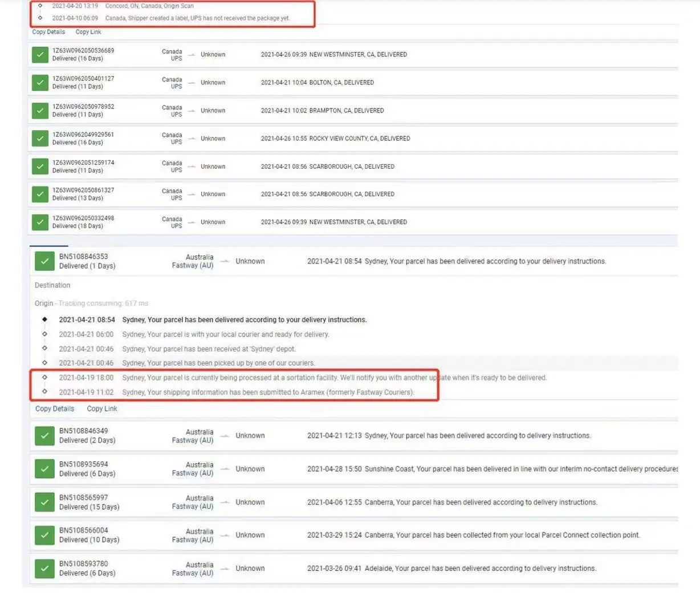This screenshot has width=700, height=616.
Task: Click green check icon for 1Z63W0962050861327
Action: click(x=40, y=194)
